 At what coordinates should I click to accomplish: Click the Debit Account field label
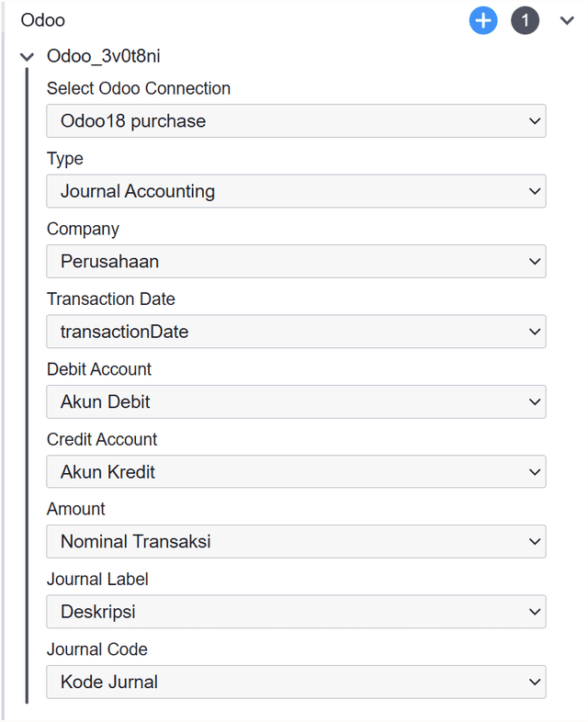pos(99,368)
